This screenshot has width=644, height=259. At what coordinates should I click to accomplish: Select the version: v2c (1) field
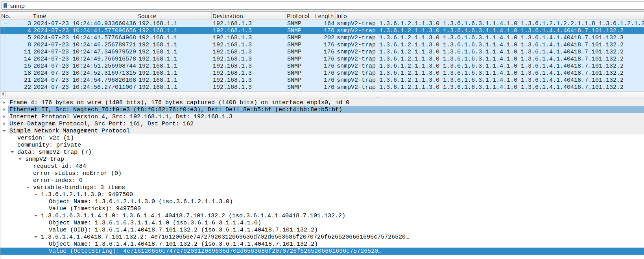tap(45, 138)
